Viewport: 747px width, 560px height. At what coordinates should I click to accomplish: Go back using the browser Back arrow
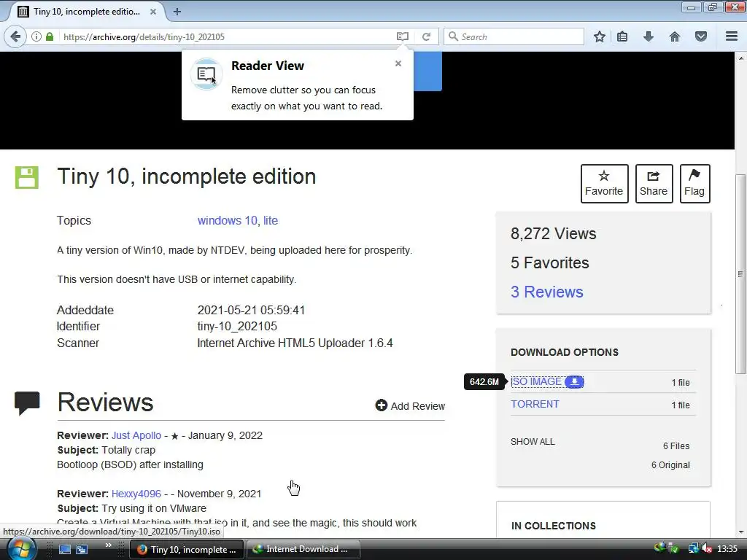(15, 36)
